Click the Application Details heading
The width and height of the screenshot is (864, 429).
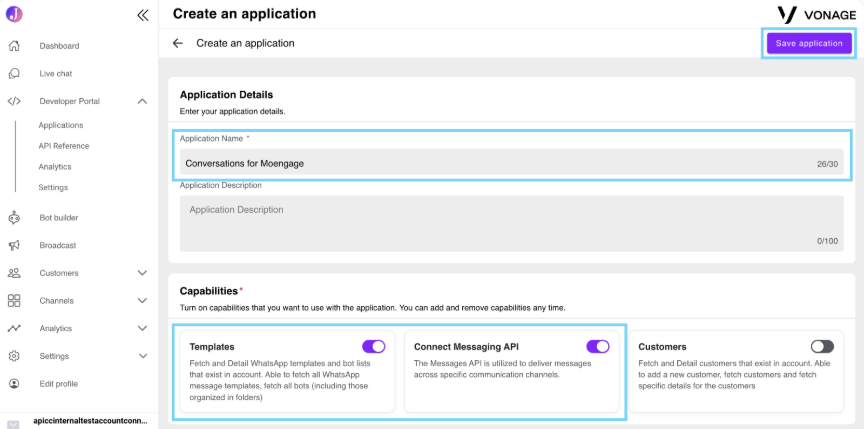[226, 95]
